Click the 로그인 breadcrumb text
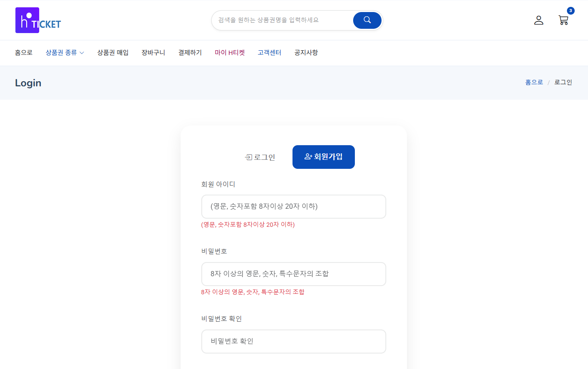This screenshot has width=588, height=369. 563,82
